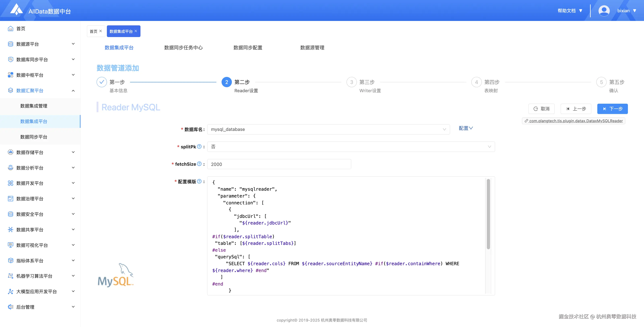Screen dimensions: 644x327
Task: Click the 配置模版 help question icon
Action: pos(199,181)
